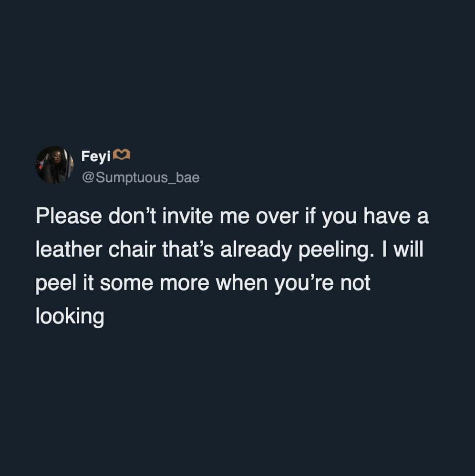This screenshot has height=476, width=475.
Task: Click the word "peel" on the third line
Action: (56, 284)
